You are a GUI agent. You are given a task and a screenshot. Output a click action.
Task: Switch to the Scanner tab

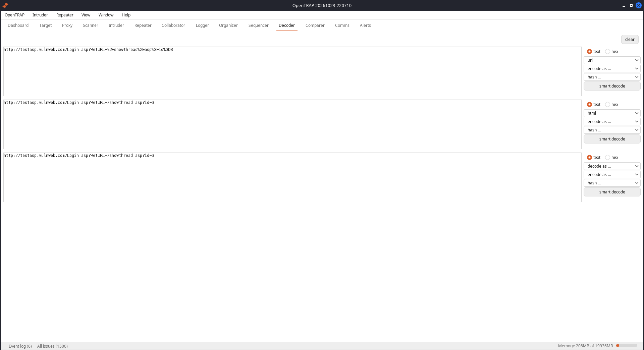point(91,25)
